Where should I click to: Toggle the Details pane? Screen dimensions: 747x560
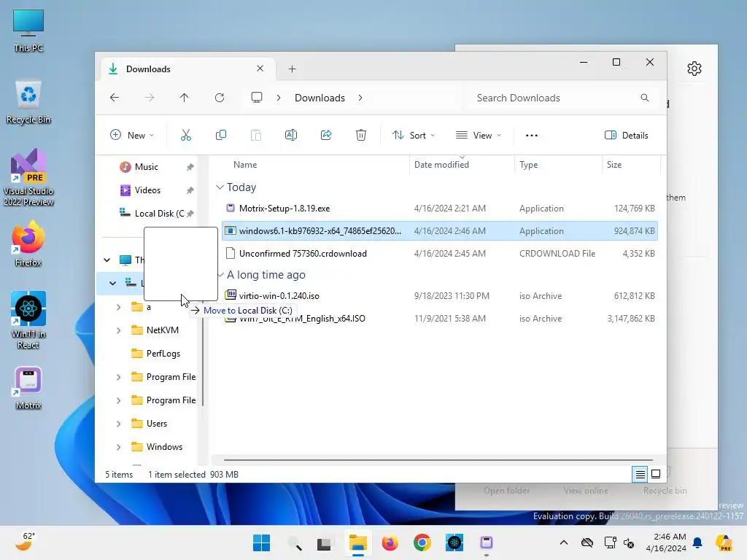coord(626,135)
